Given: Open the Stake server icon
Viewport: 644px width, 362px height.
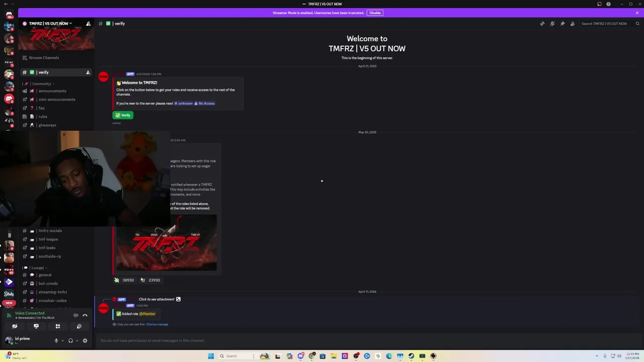Looking at the screenshot, I should pos(9,294).
